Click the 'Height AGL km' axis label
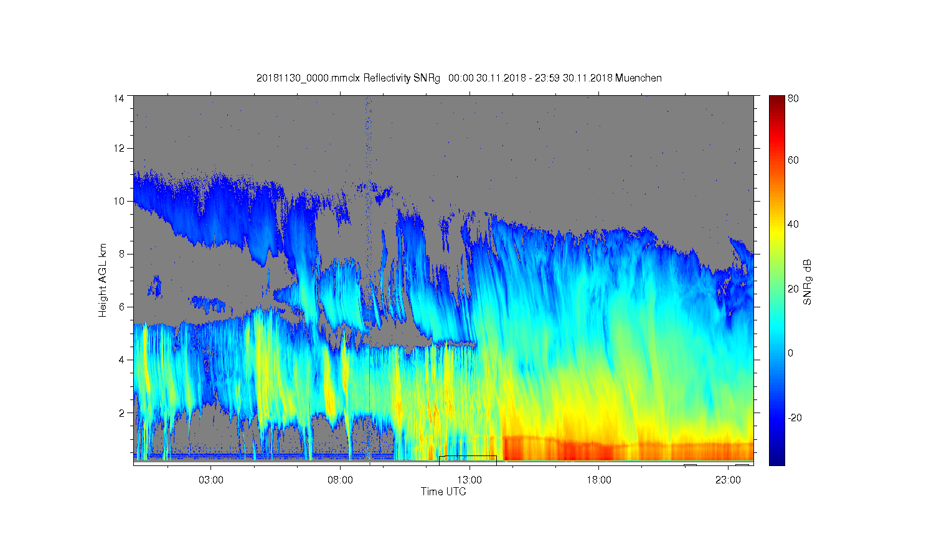Image resolution: width=934 pixels, height=560 pixels. coord(102,280)
